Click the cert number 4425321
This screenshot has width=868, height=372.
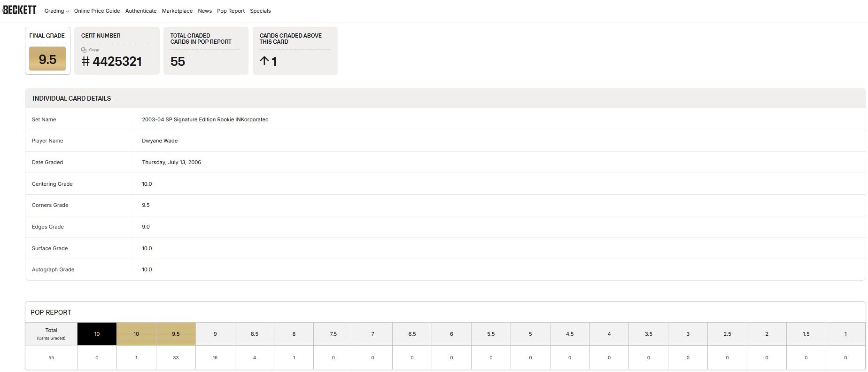click(x=117, y=62)
